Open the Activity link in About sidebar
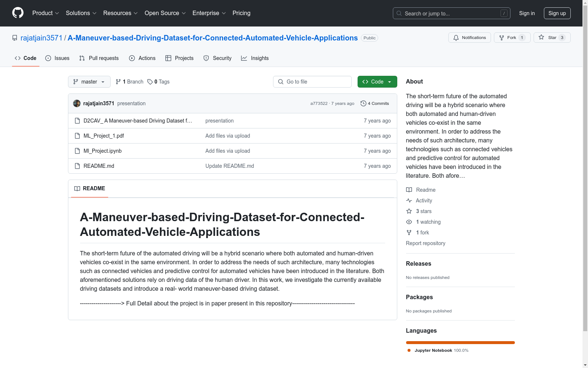 (x=419, y=201)
